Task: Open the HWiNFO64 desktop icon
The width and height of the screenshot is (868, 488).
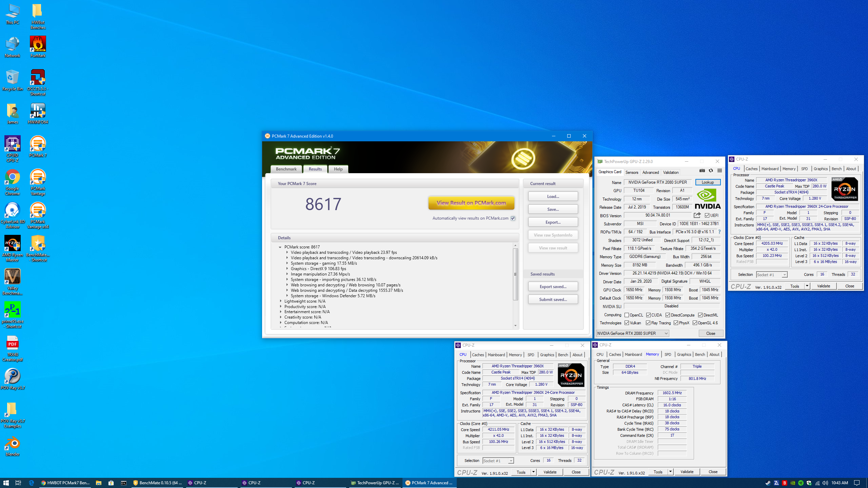Action: [38, 114]
